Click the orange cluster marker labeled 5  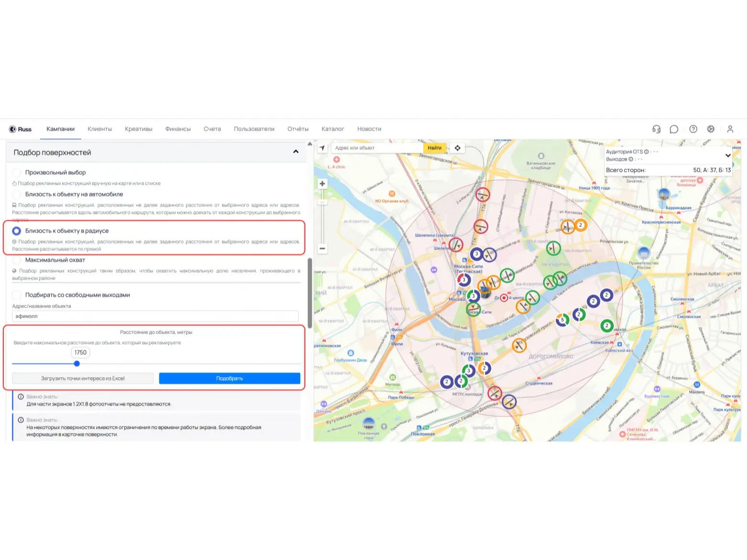pos(562,320)
